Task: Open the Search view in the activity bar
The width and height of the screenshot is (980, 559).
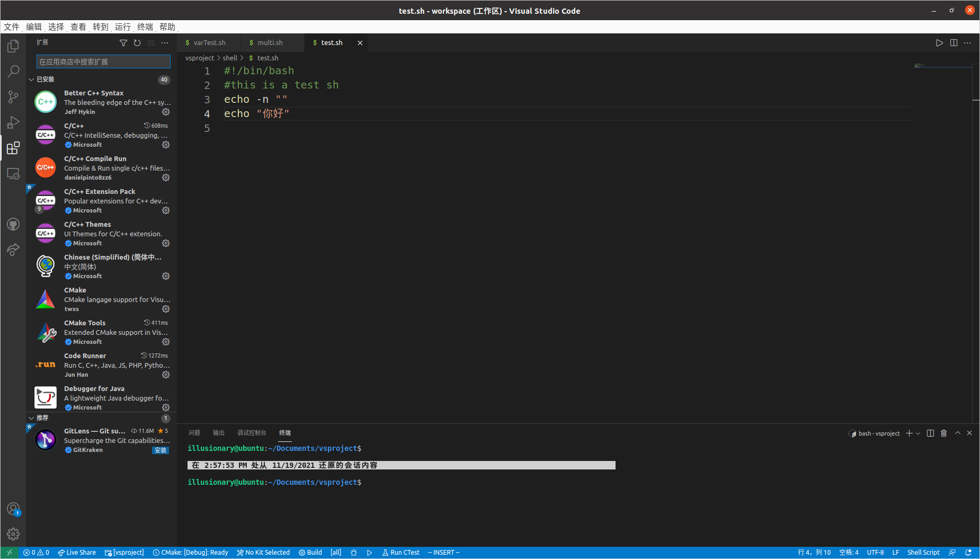Action: pyautogui.click(x=13, y=70)
